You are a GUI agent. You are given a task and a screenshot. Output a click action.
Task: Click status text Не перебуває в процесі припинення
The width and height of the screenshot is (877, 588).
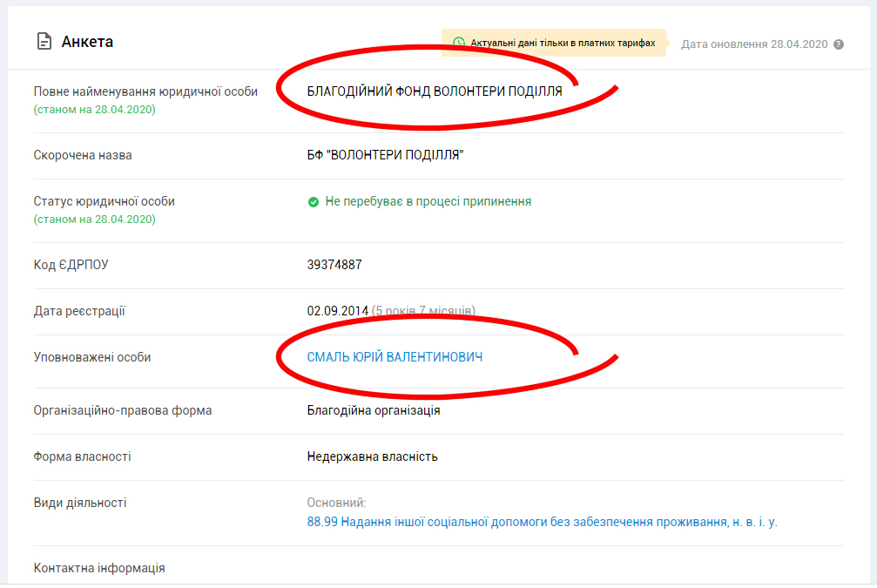coord(428,201)
